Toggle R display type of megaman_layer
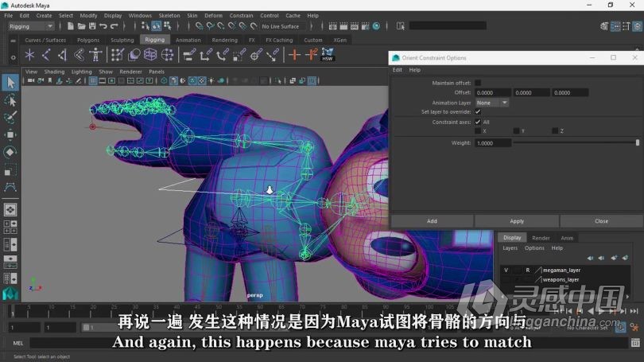This screenshot has width=644, height=362. point(528,271)
